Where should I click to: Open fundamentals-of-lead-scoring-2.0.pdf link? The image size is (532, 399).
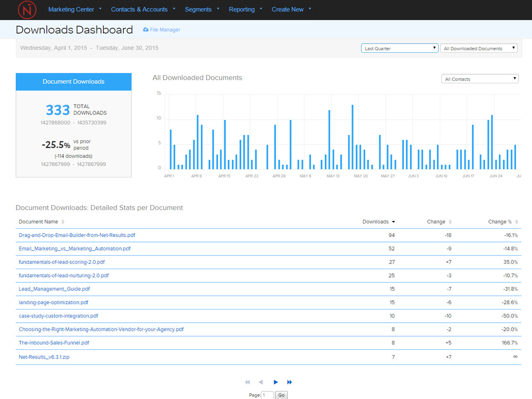[62, 262]
